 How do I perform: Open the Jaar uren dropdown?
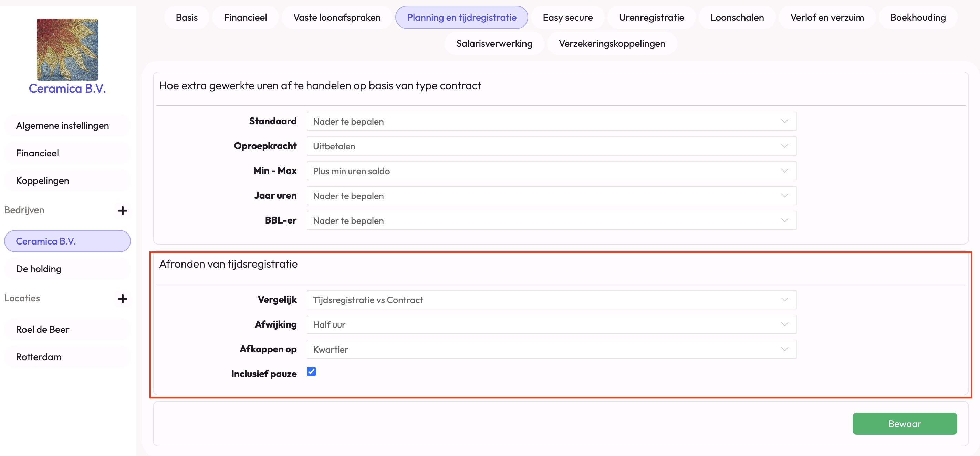551,196
